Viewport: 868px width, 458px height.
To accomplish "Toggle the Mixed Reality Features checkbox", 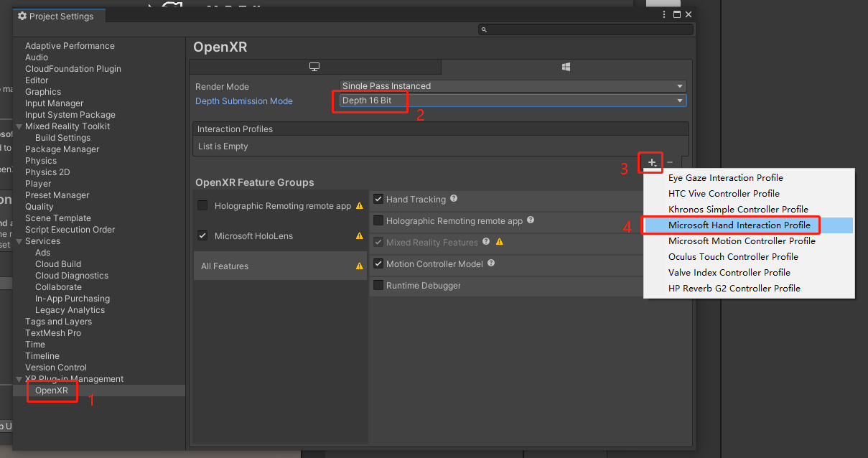I will tap(378, 242).
